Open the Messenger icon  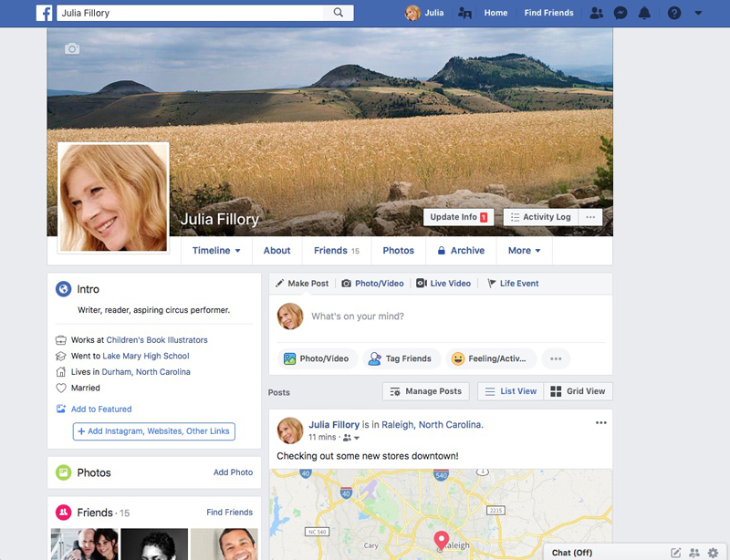620,13
